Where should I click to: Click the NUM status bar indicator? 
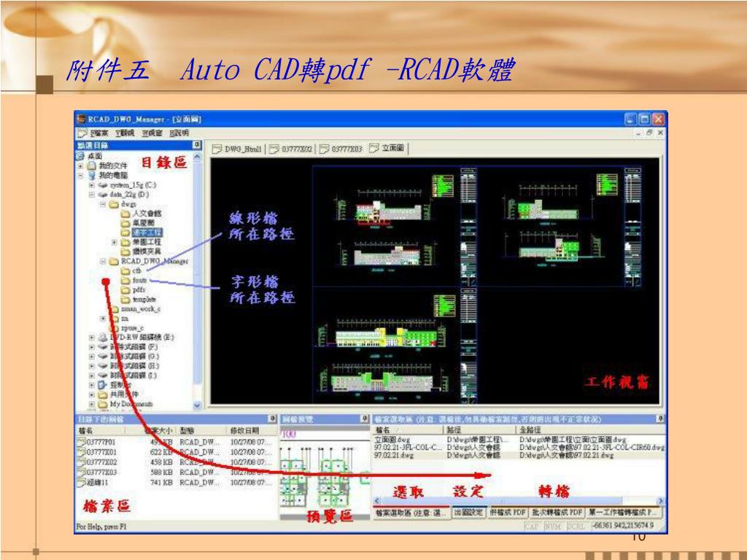tap(553, 526)
